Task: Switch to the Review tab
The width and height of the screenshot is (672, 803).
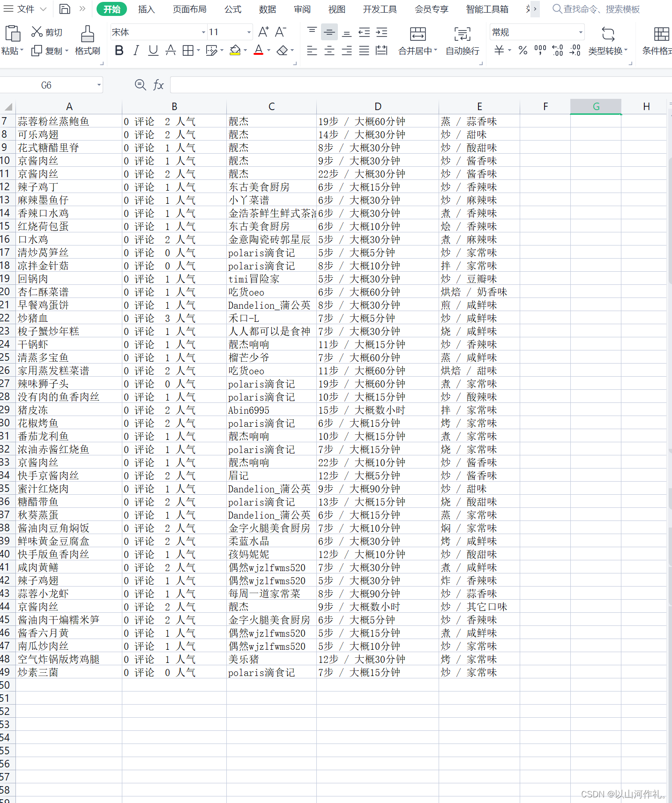Action: click(x=302, y=9)
